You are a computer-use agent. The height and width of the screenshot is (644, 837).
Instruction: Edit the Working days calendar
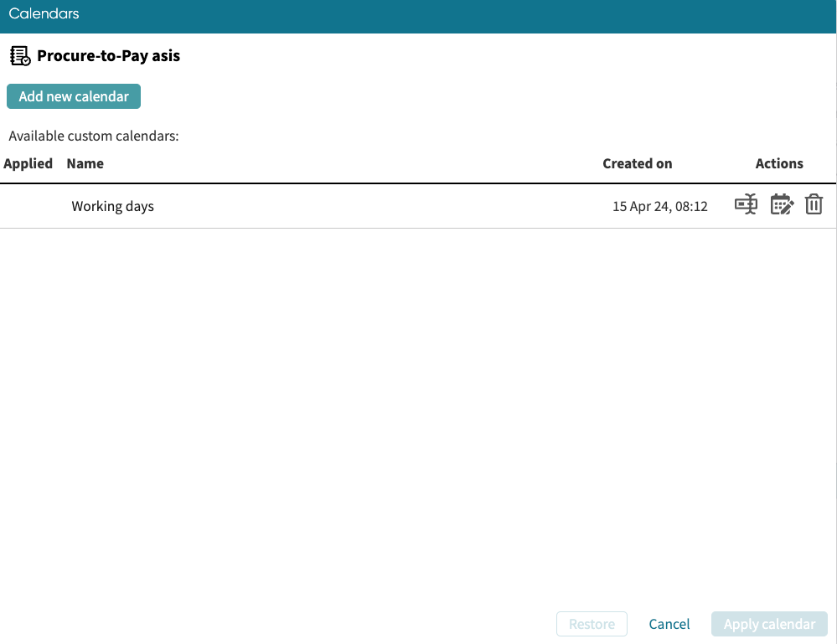(781, 204)
